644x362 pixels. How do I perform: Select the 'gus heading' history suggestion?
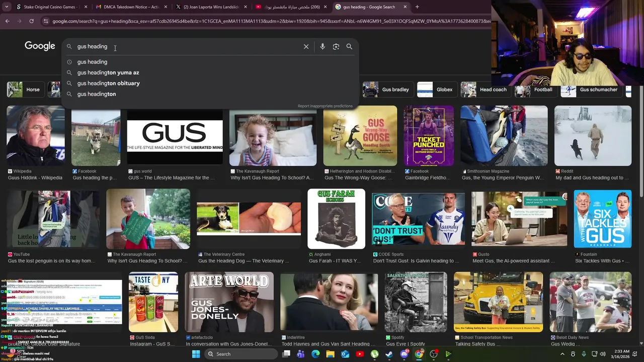pyautogui.click(x=92, y=62)
